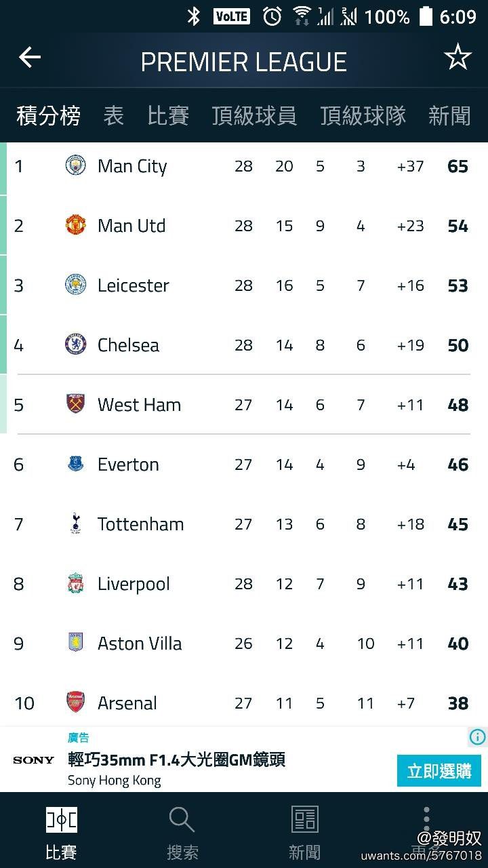Open the 頂級球隊 top teams tab
The image size is (488, 868).
(x=363, y=115)
